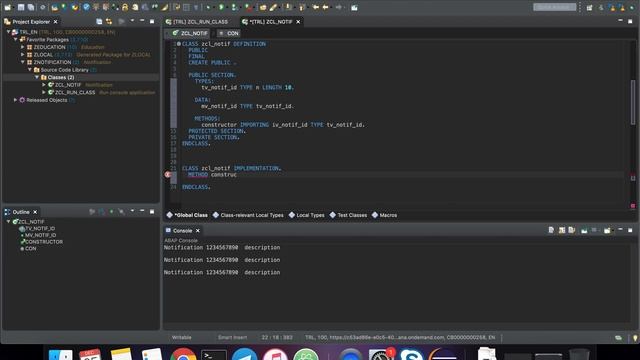The height and width of the screenshot is (360, 640).
Task: Click the New wizard toolbar icon
Action: click(7, 7)
